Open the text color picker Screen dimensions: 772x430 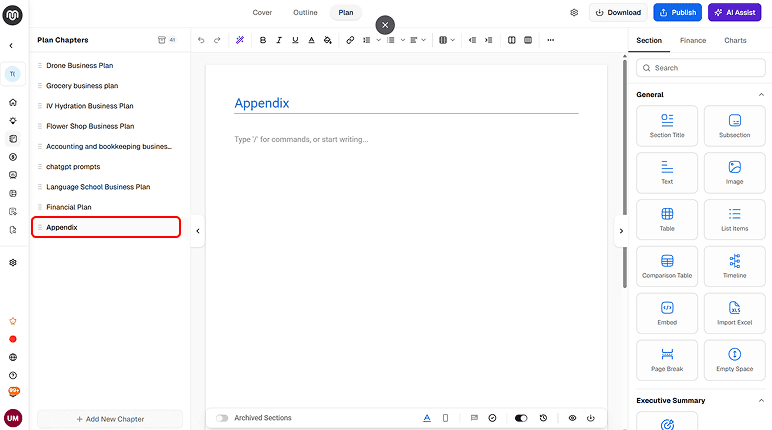click(311, 40)
